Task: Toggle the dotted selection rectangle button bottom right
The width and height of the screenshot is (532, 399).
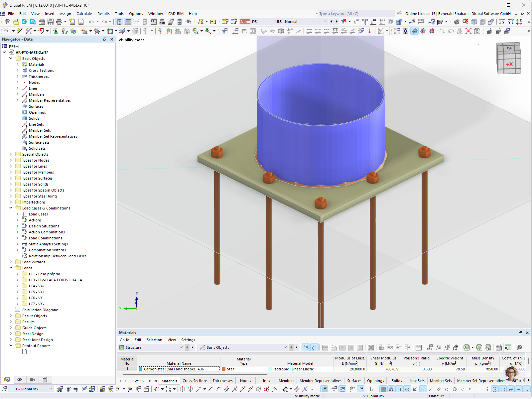Action: click(503, 389)
